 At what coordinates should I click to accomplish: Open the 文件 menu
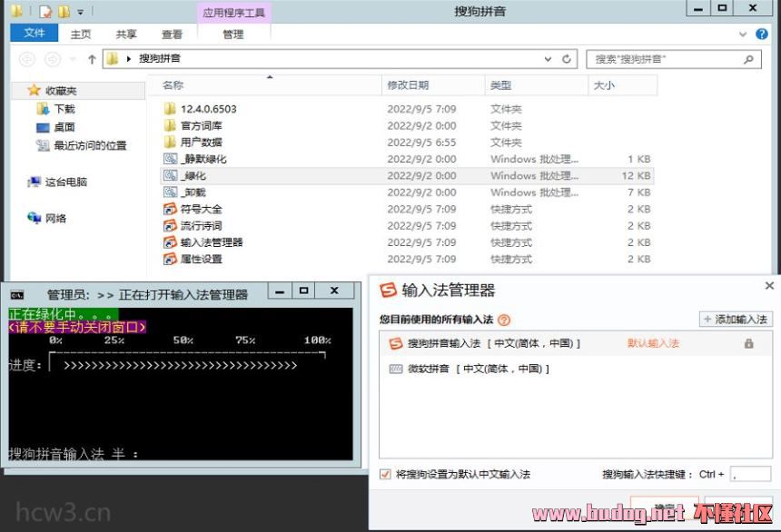tap(35, 34)
